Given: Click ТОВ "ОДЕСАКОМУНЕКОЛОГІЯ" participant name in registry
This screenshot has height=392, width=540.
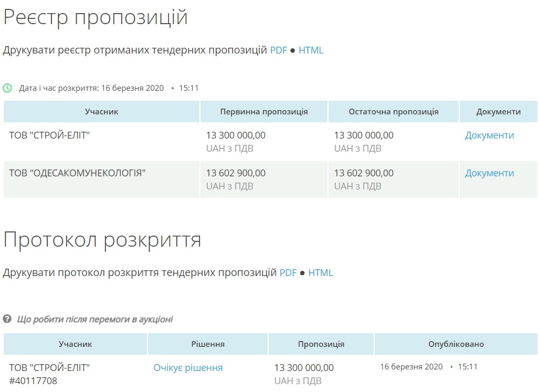Looking at the screenshot, I should [x=77, y=173].
